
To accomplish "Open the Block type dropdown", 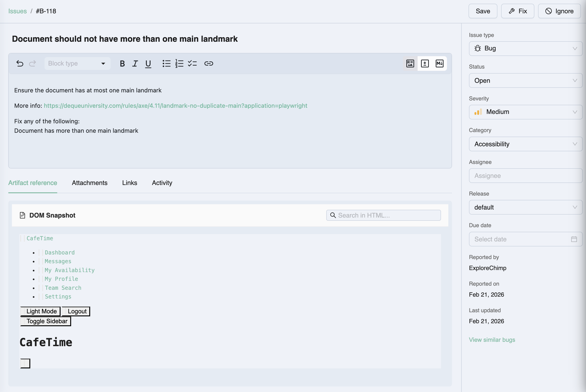I will [77, 63].
